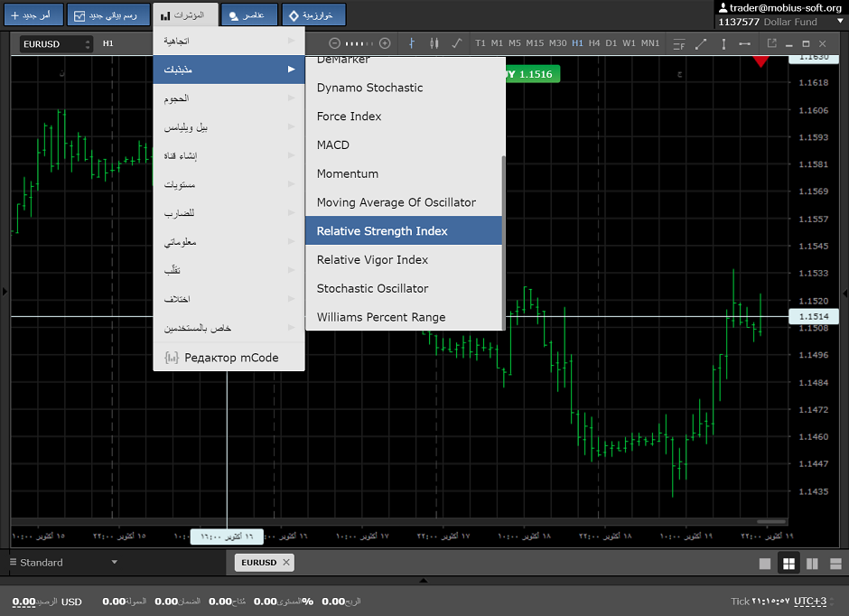Switch chart to bar display
Image resolution: width=849 pixels, height=616 pixels.
412,43
